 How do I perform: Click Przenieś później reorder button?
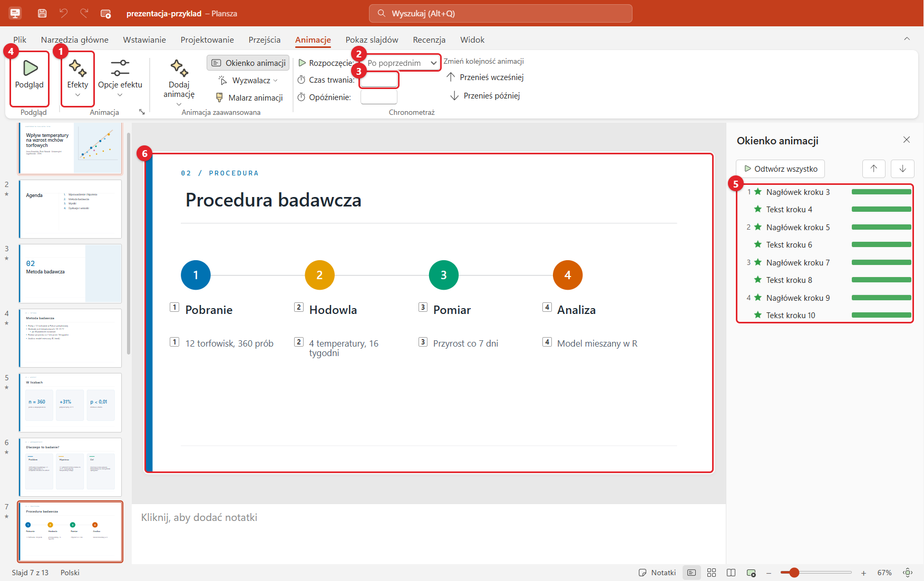485,96
